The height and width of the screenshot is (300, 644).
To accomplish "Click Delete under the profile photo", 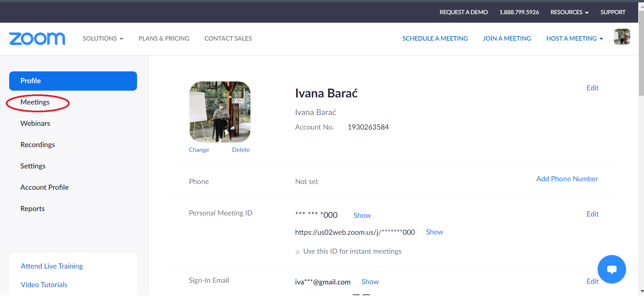I will [241, 150].
